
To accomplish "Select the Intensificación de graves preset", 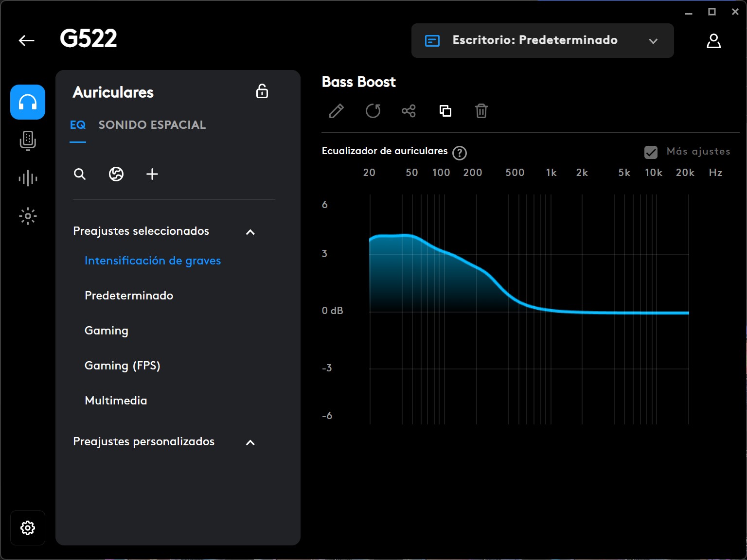I will 153,261.
